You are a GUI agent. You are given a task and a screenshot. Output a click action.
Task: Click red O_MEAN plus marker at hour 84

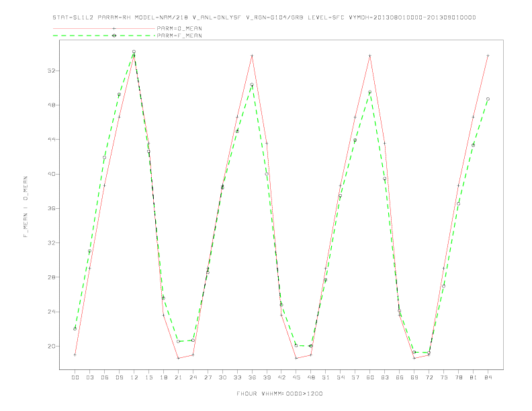click(x=488, y=56)
